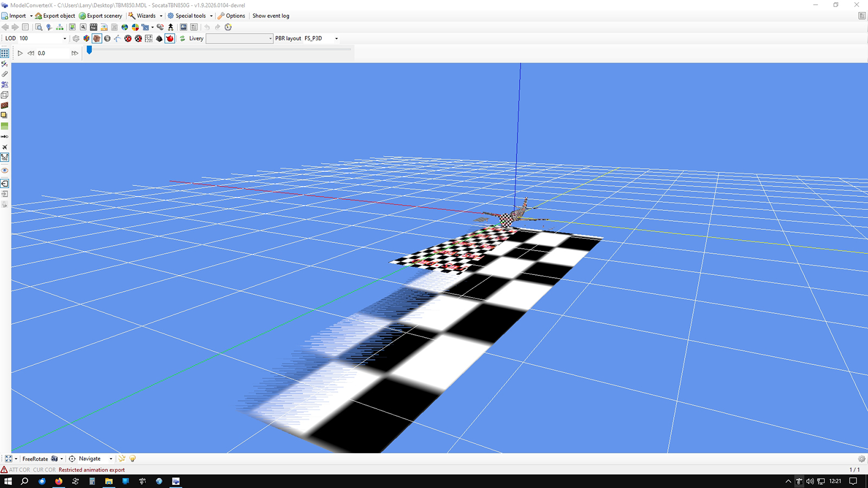The image size is (868, 488).
Task: Open the Wizards menu
Action: (x=142, y=16)
